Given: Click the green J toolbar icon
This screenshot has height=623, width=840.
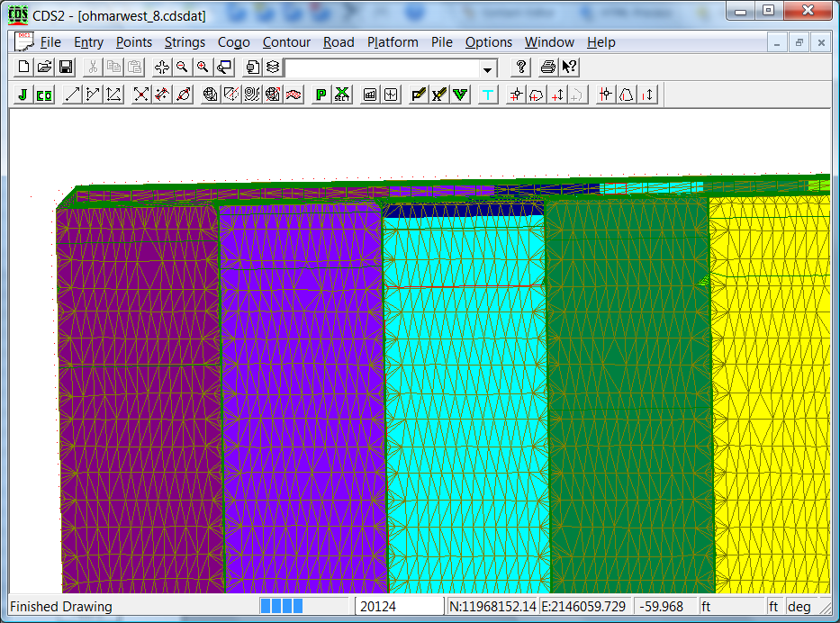Looking at the screenshot, I should (x=23, y=95).
